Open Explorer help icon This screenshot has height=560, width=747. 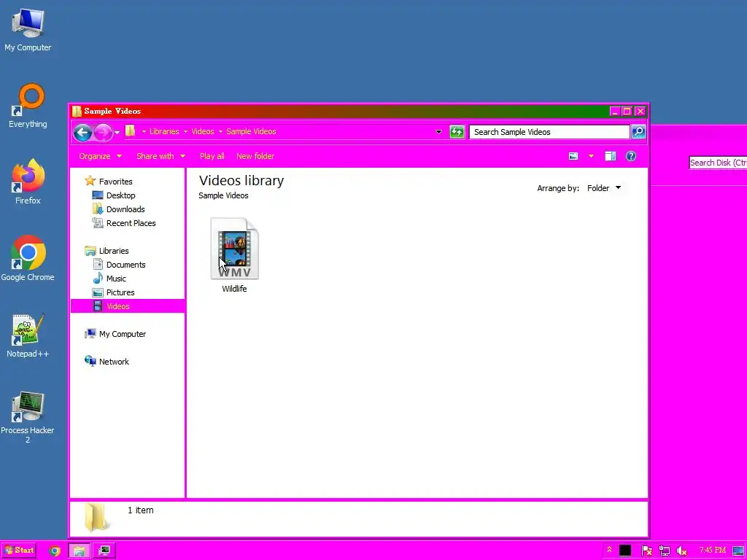(x=631, y=156)
